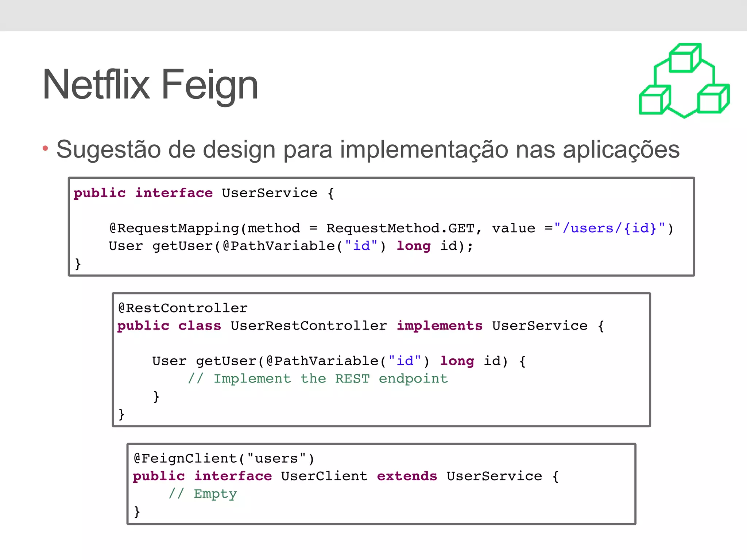Click the line 'public interface UserService {'
747x560 pixels.
pyautogui.click(x=204, y=193)
